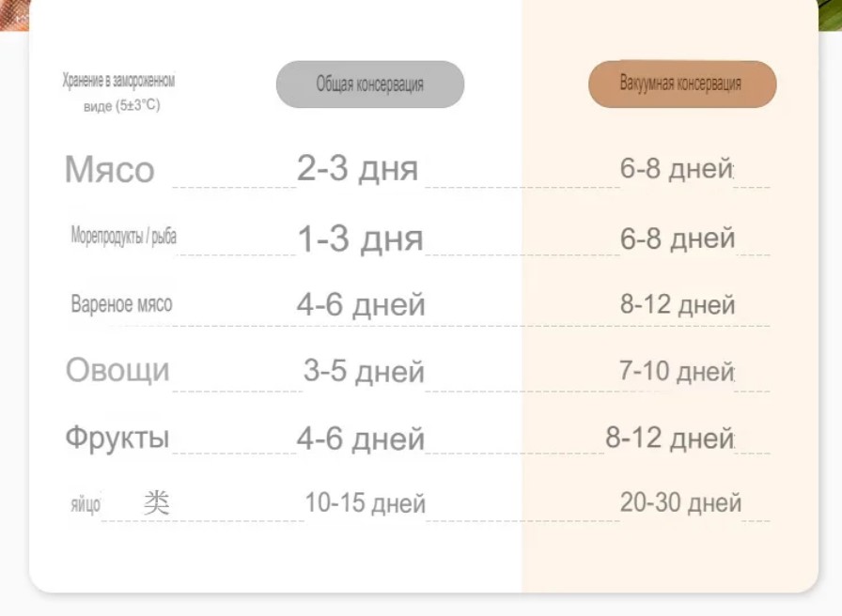
Task: Click the brown Вакуумная консервация pill
Action: [x=682, y=85]
